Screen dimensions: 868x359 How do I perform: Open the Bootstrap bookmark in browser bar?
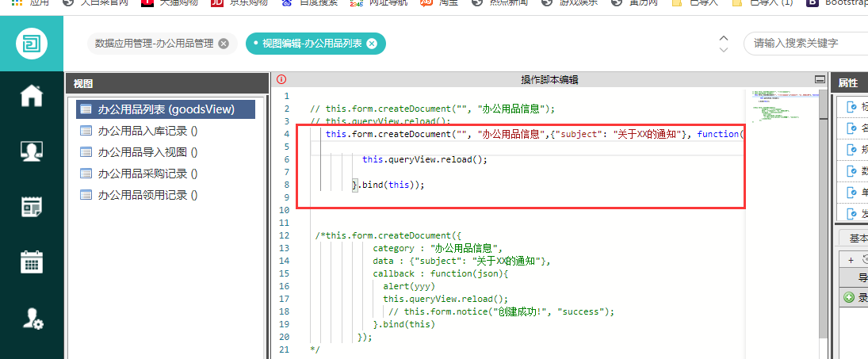(836, 2)
